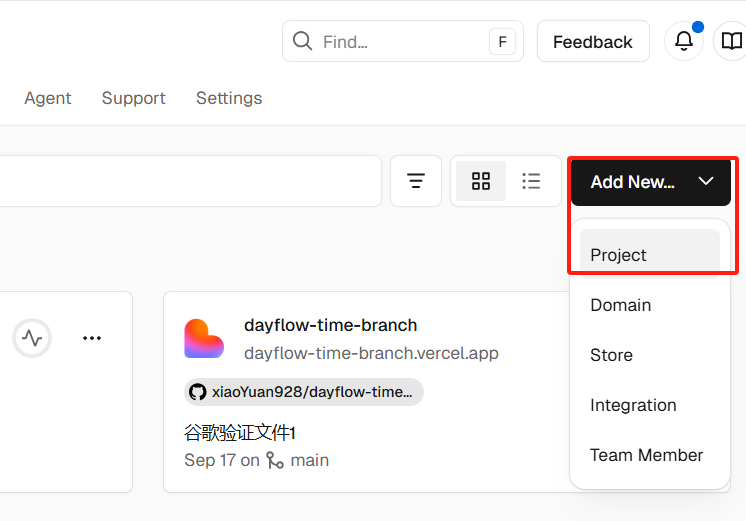Select Domain from Add New menu
The height and width of the screenshot is (521, 746).
pyautogui.click(x=649, y=305)
